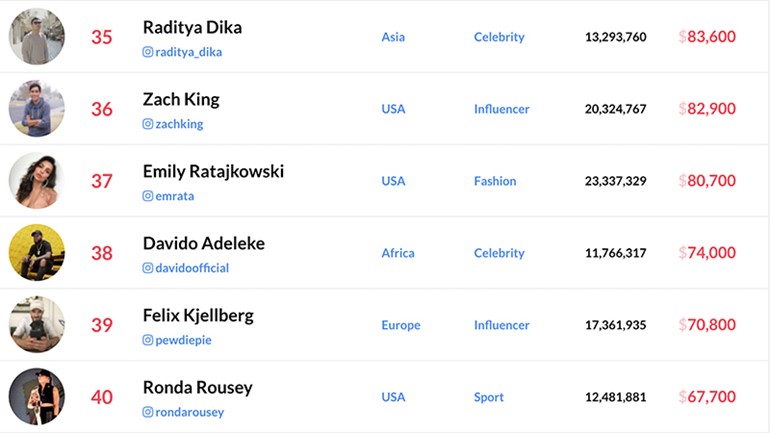770x433 pixels.
Task: Click Instagram icon next to davidoofficial
Action: click(x=148, y=268)
